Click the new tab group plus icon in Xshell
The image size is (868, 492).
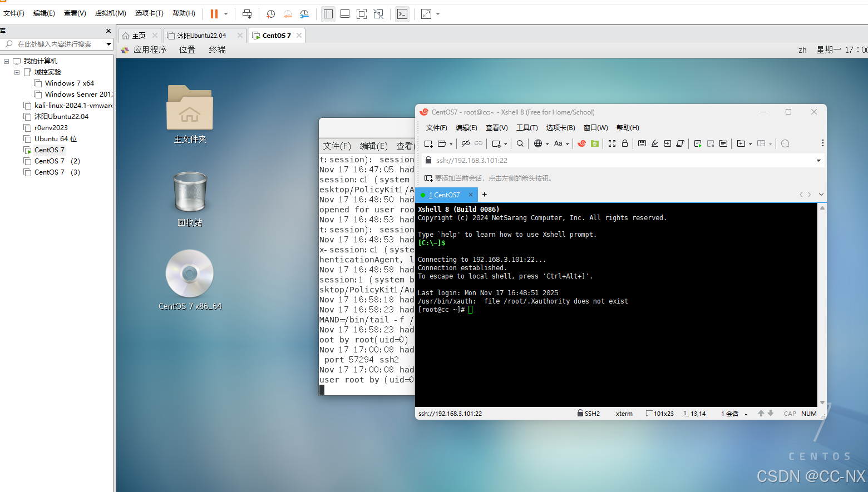pyautogui.click(x=741, y=143)
